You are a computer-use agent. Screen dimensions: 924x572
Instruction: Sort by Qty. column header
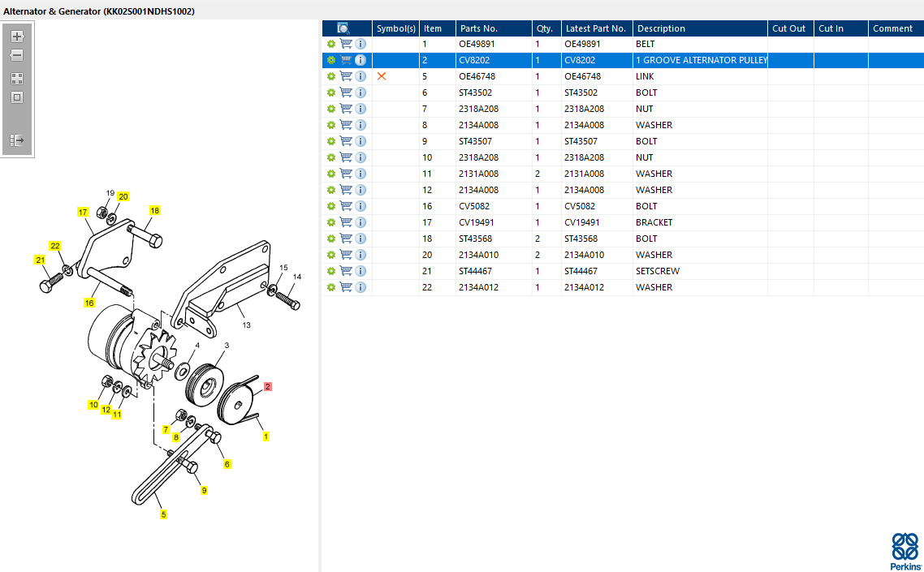547,28
